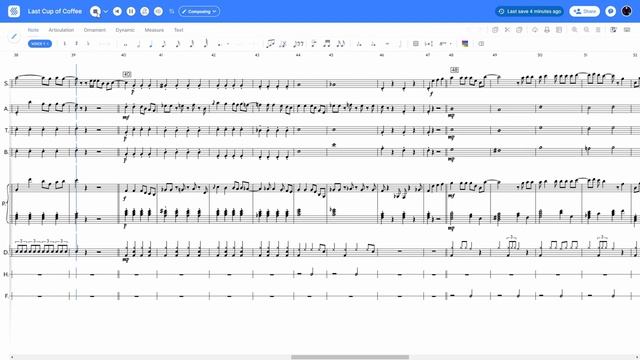Switch to the Note tab

33,30
